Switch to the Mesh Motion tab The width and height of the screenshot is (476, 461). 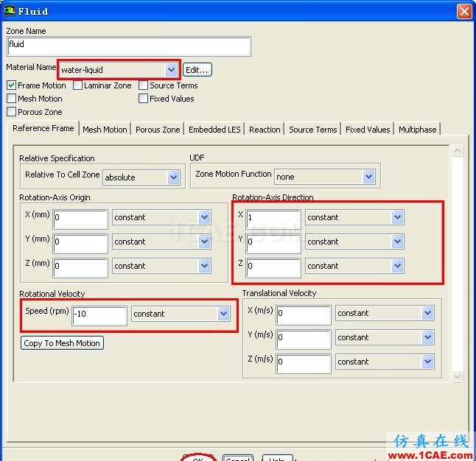pos(105,130)
